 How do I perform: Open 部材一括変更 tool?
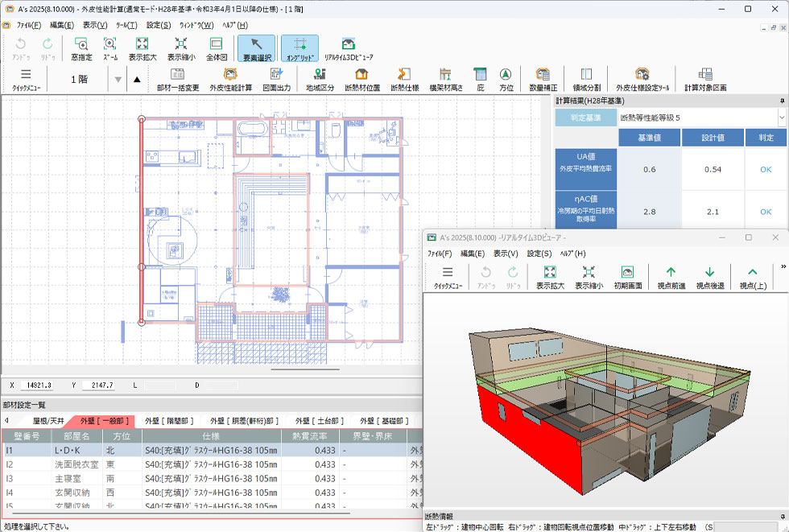178,80
